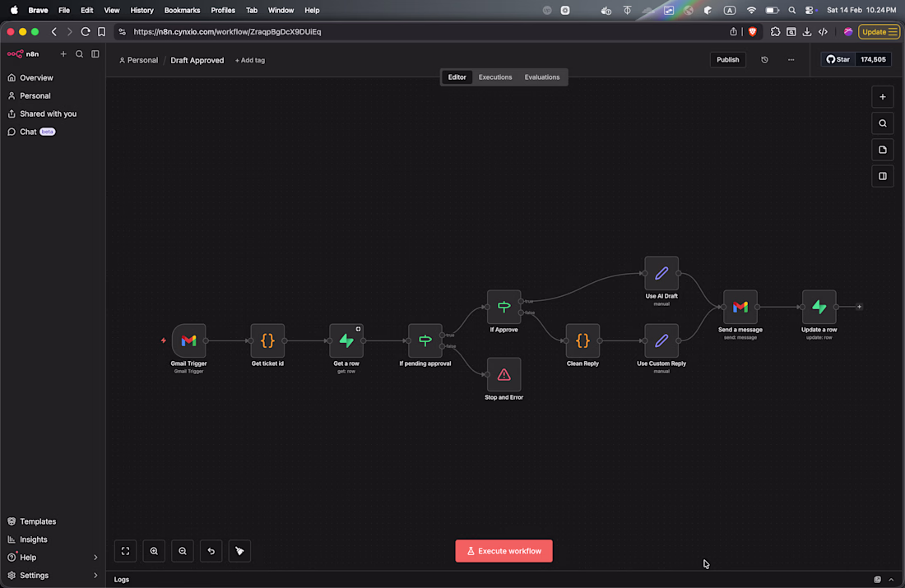The image size is (905, 588).
Task: Expand the Logs panel chevron
Action: pyautogui.click(x=891, y=579)
